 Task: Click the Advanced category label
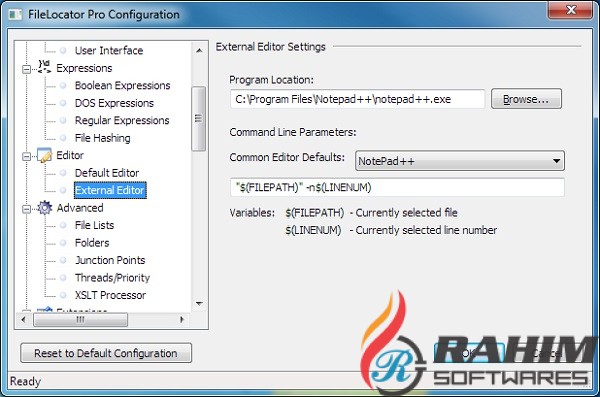tap(80, 208)
